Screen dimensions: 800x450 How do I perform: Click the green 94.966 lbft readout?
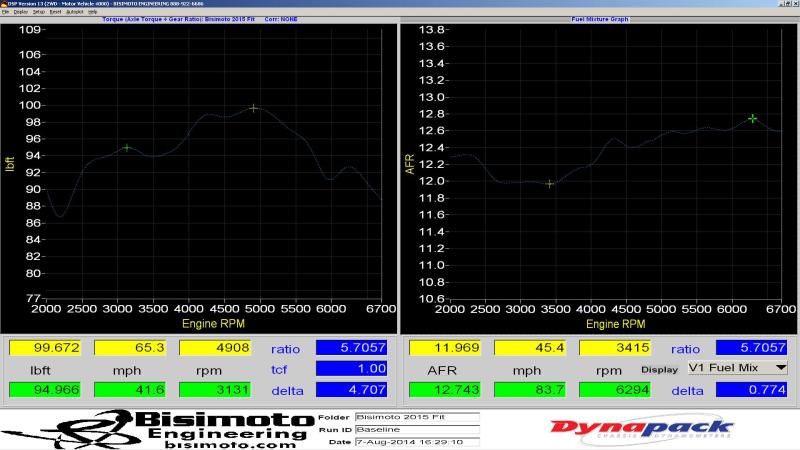(45, 390)
